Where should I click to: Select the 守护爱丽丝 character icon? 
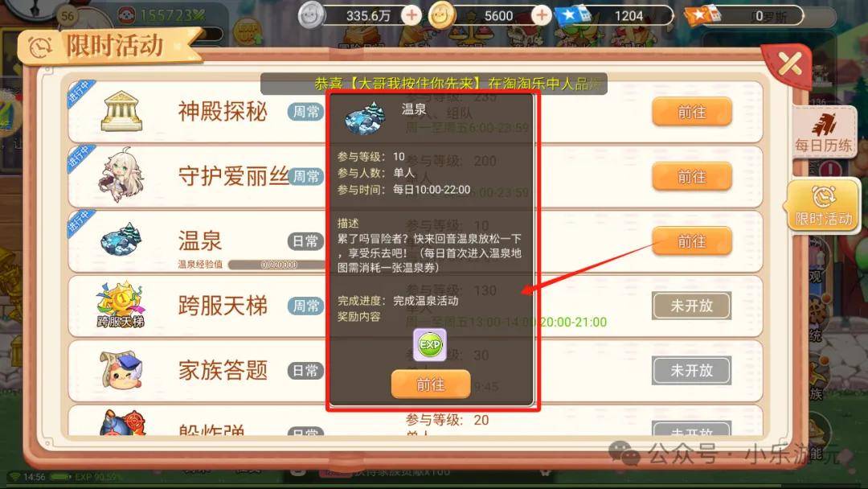[121, 175]
